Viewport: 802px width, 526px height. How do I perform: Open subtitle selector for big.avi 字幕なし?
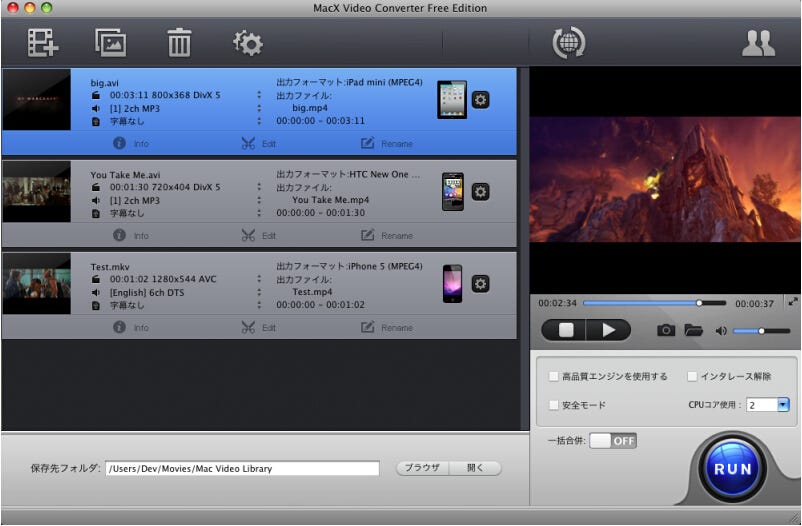coord(259,121)
